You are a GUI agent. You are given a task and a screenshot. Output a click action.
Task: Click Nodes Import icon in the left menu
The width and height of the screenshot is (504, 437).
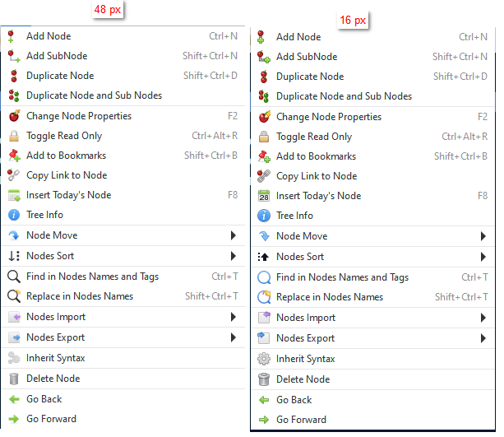(14, 317)
